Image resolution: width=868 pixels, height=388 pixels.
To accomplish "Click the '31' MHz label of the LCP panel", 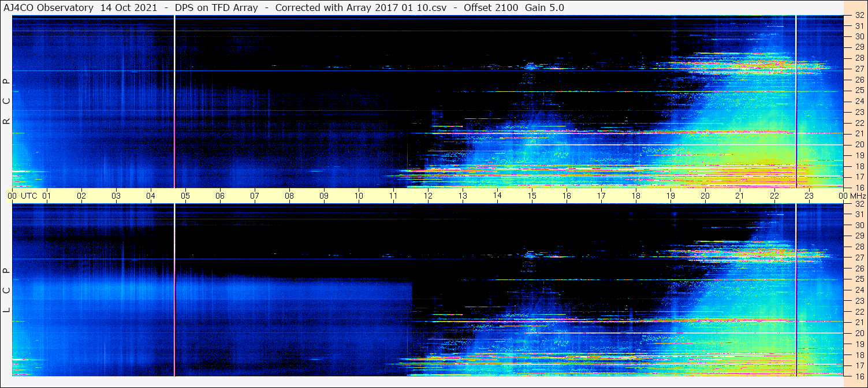I will pyautogui.click(x=859, y=214).
